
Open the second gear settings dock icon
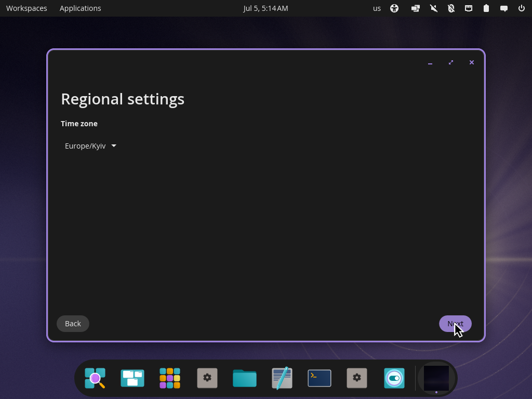click(356, 378)
